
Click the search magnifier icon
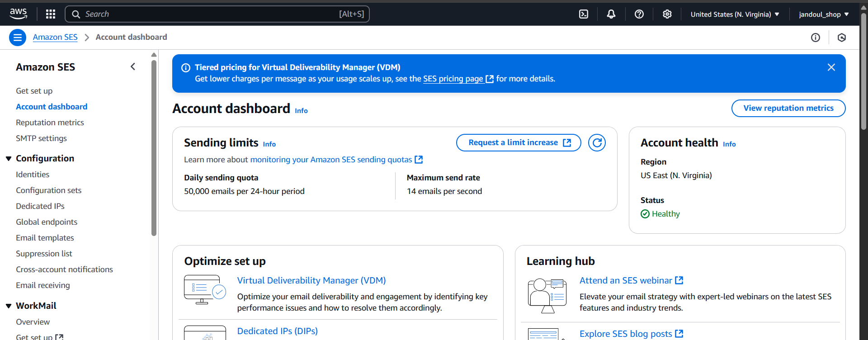tap(76, 14)
